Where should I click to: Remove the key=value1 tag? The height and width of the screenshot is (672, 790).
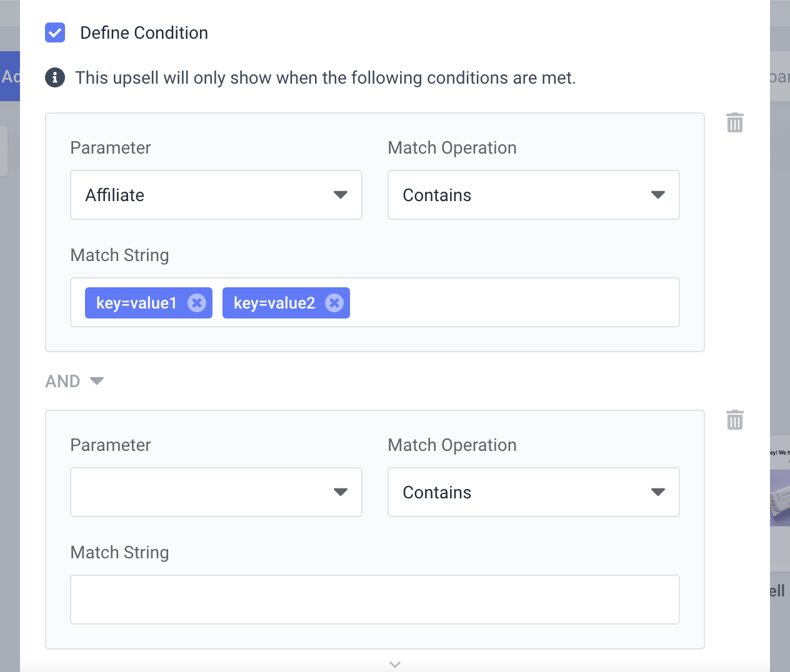point(197,303)
